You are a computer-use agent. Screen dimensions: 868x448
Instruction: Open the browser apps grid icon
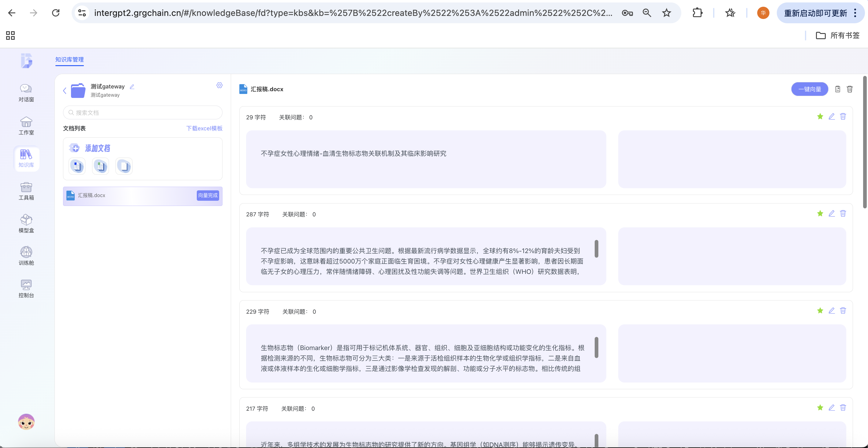tap(10, 35)
